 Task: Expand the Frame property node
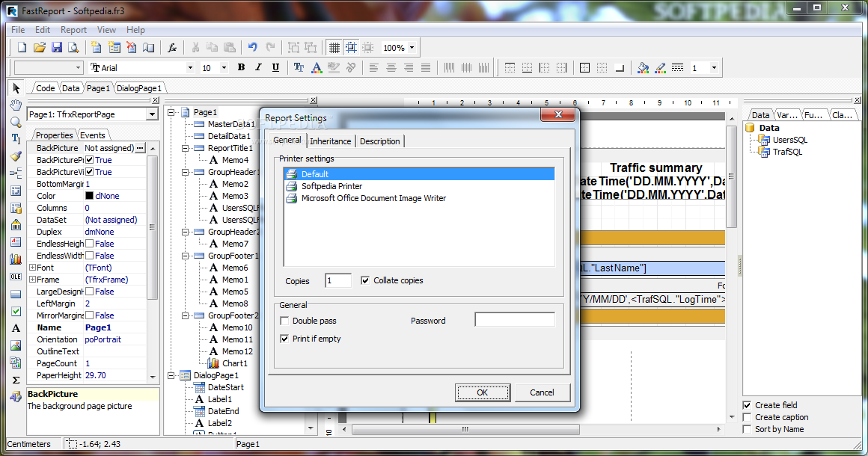[x=32, y=280]
